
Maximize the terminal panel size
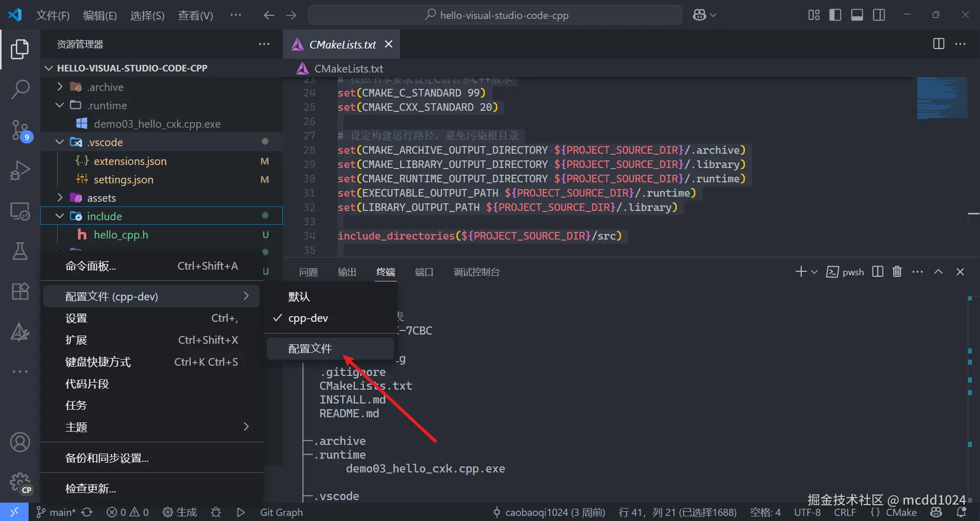[938, 272]
